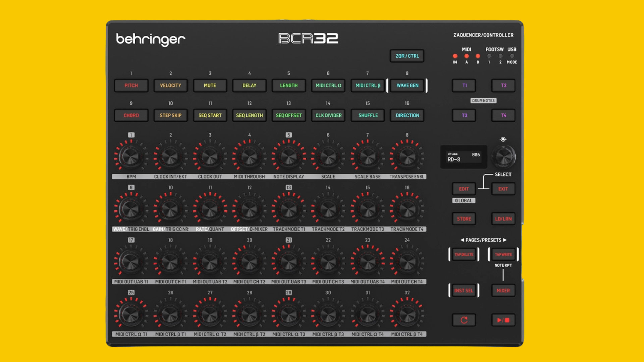Toggle the MIDI CTRL β button
644x362 pixels.
point(368,85)
